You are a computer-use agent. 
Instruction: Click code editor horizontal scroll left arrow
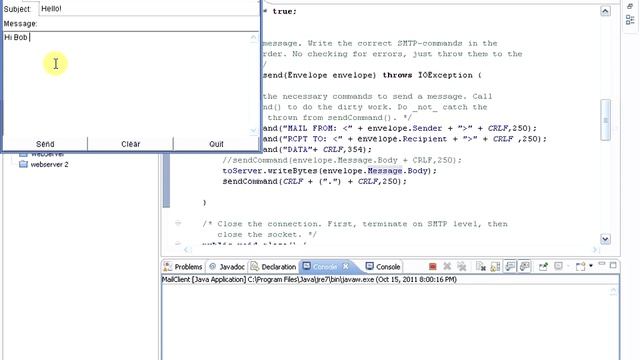[187, 250]
